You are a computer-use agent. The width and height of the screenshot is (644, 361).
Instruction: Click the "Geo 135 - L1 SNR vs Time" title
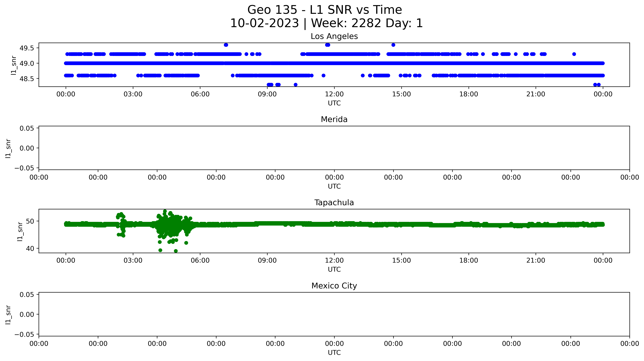(x=325, y=10)
